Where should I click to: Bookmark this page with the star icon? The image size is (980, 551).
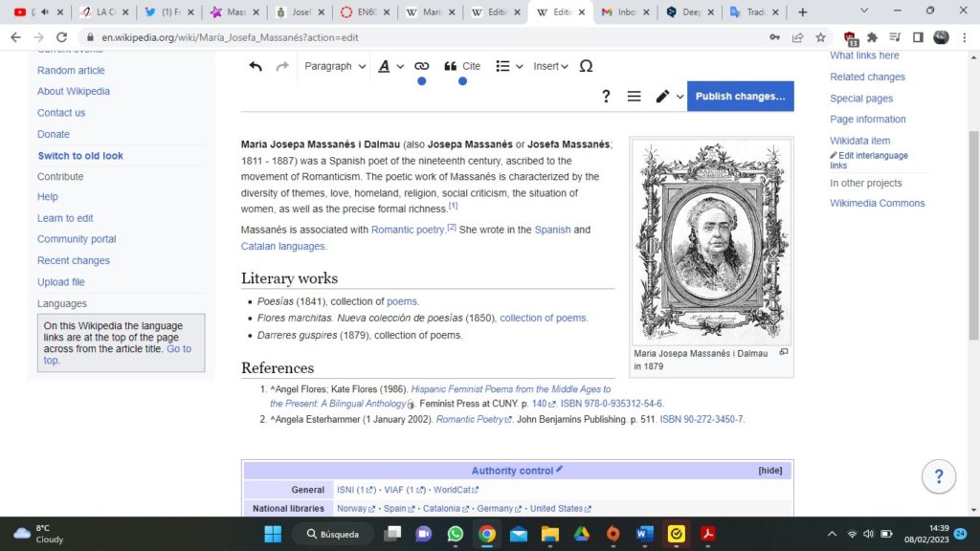pyautogui.click(x=821, y=37)
